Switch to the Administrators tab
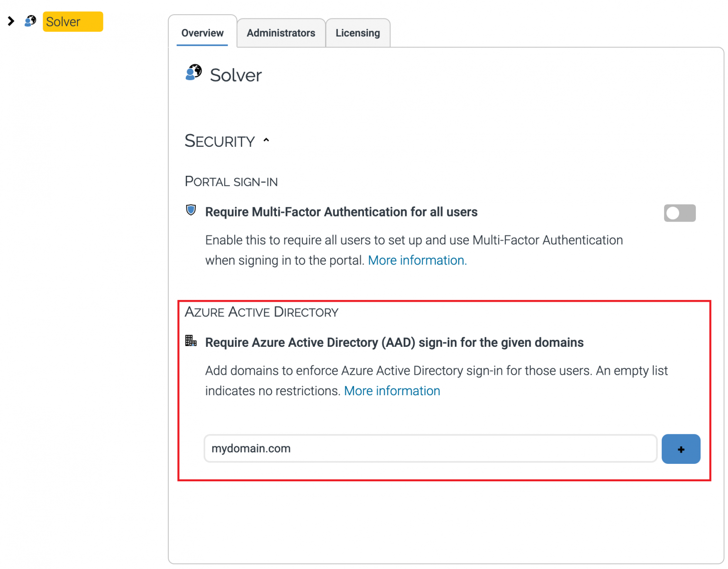Viewport: 728px width, 569px height. [281, 33]
